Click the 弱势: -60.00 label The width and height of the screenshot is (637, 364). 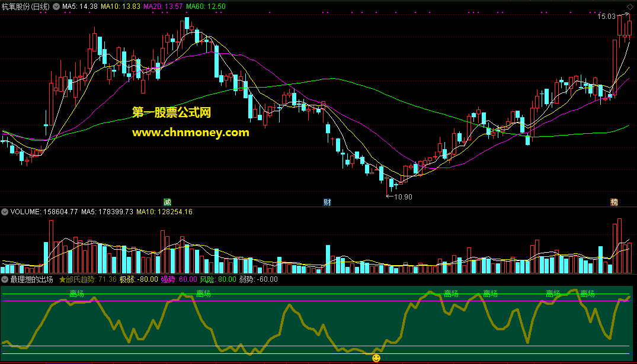point(258,279)
